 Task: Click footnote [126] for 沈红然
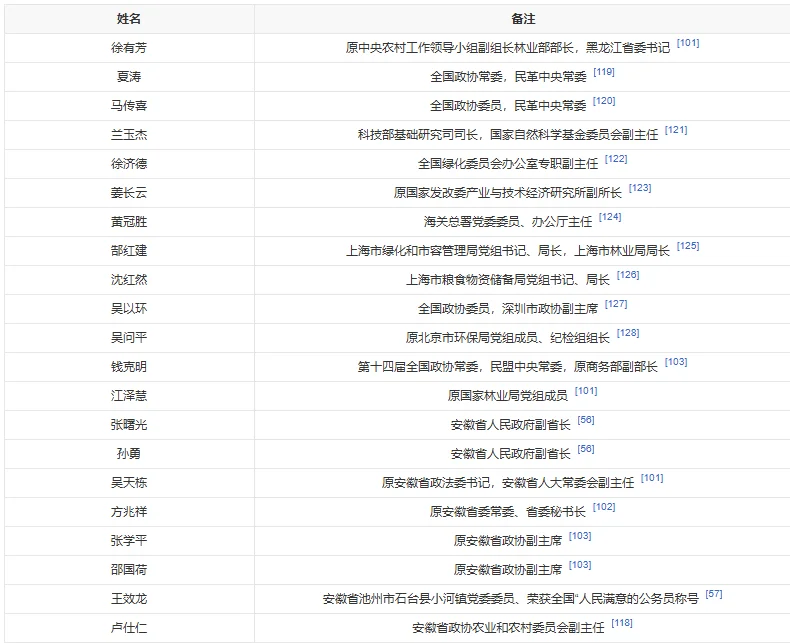628,275
